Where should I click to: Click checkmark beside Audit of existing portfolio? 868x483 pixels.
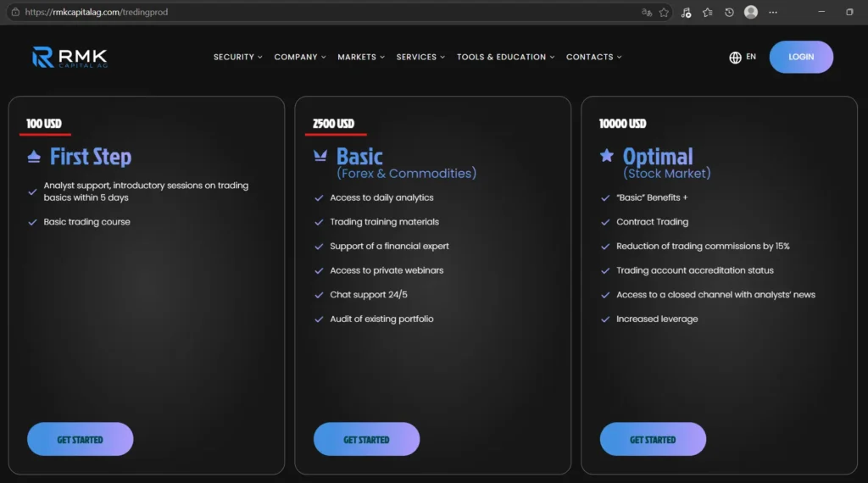coord(319,319)
